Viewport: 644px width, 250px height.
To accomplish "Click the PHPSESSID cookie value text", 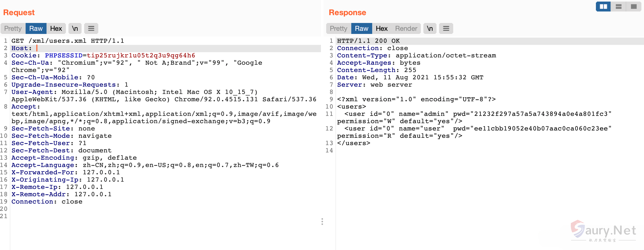I will coord(141,56).
